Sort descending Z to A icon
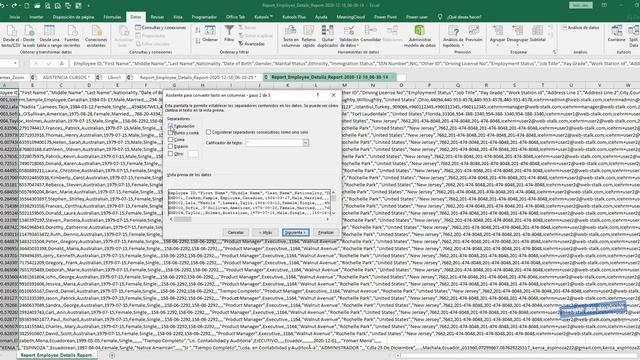Image resolution: width=640 pixels, height=360 pixels. (x=198, y=41)
